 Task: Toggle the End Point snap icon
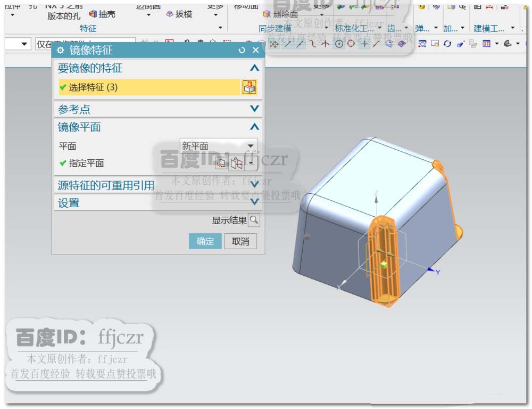click(x=288, y=44)
